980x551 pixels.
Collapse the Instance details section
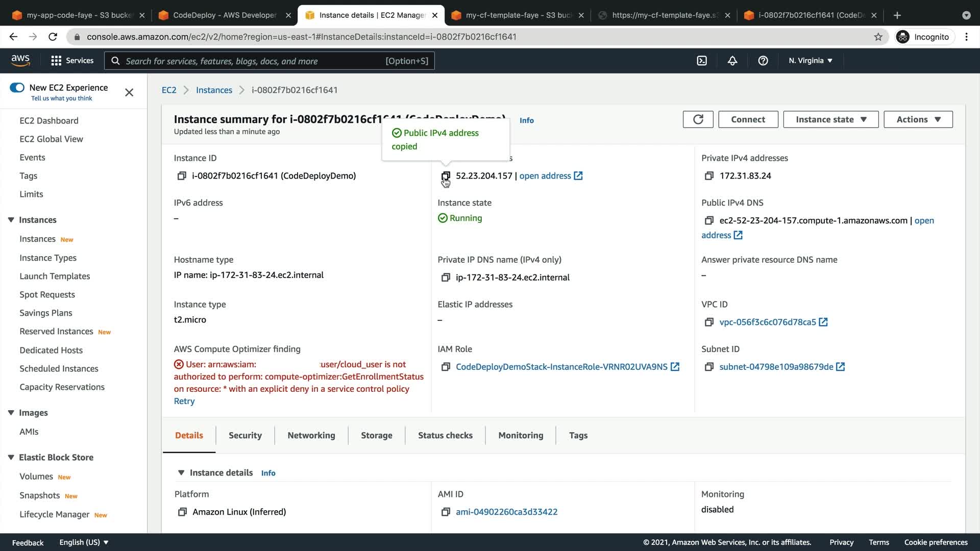[181, 473]
